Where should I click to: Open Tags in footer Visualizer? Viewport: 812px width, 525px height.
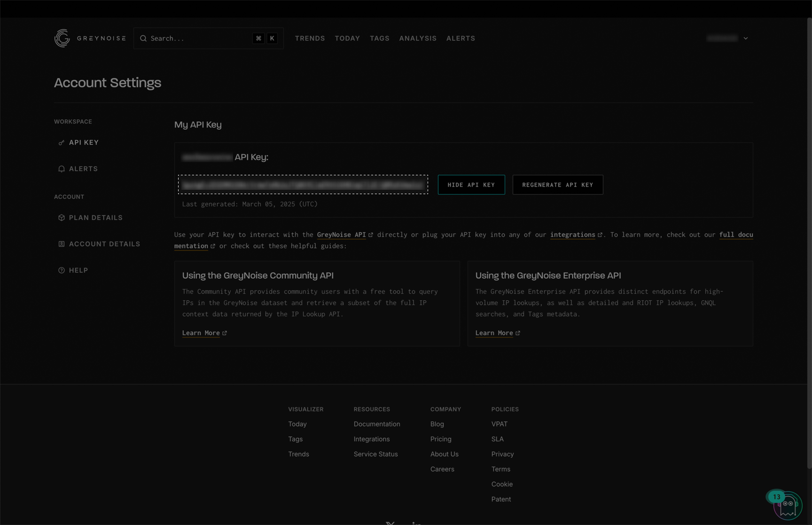(296, 439)
